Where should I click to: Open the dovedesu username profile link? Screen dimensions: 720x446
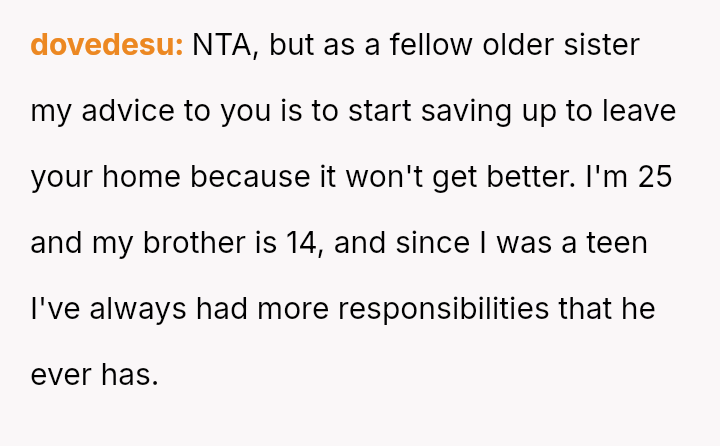tap(106, 45)
